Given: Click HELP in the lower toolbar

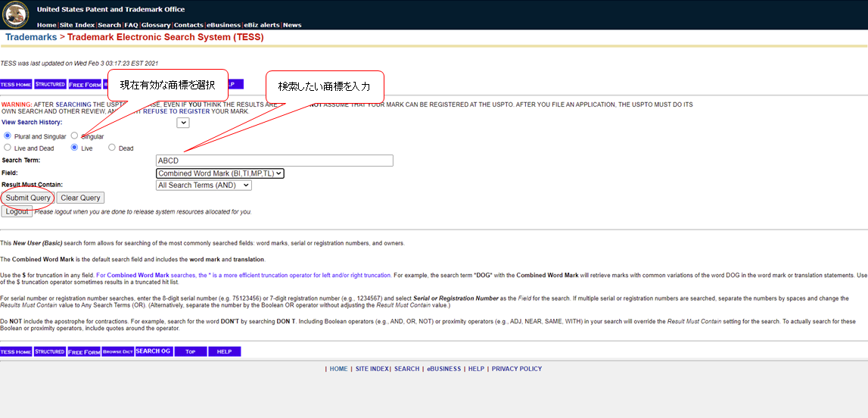Looking at the screenshot, I should click(x=224, y=351).
